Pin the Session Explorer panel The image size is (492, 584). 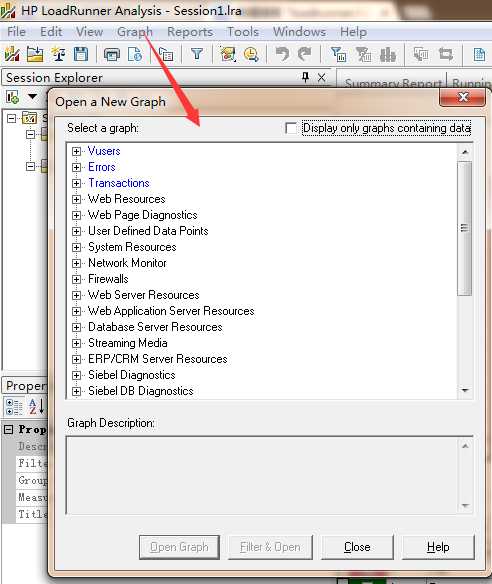tap(305, 77)
